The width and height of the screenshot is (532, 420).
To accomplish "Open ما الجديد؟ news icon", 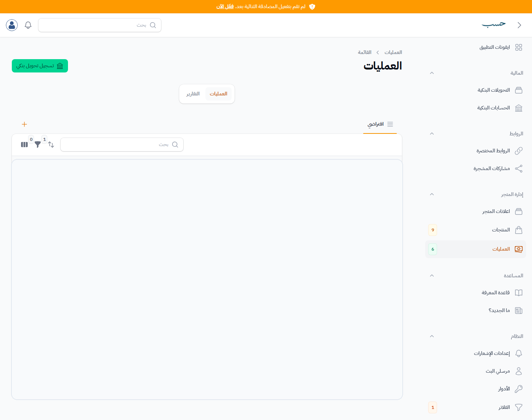I will 519,311.
